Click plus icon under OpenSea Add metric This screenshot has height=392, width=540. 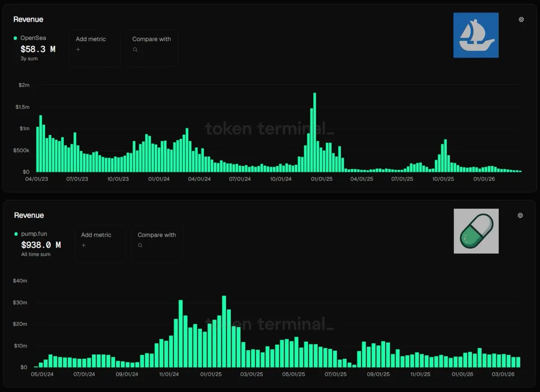tap(78, 49)
